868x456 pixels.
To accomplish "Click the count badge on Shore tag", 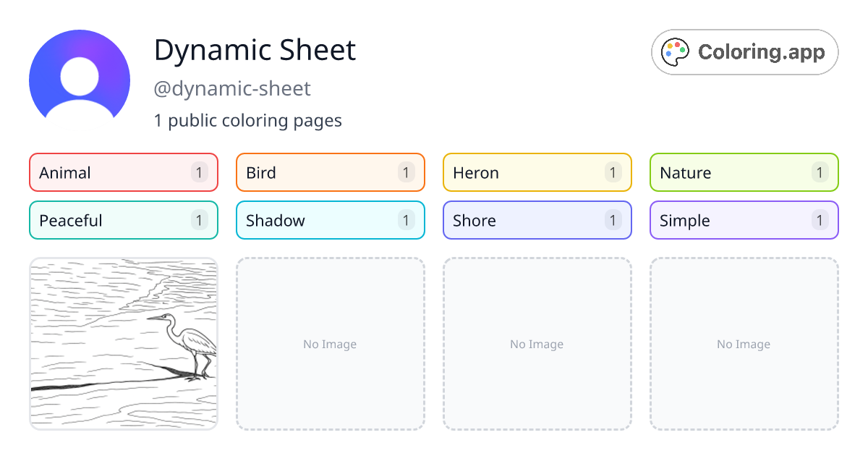I will (x=613, y=220).
